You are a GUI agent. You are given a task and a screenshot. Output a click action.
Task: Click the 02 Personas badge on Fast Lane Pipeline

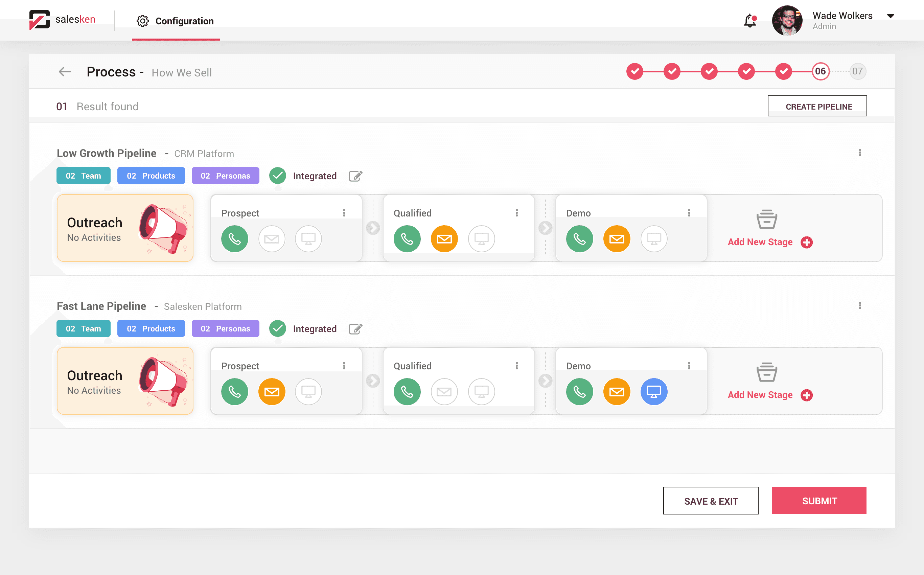pos(225,328)
